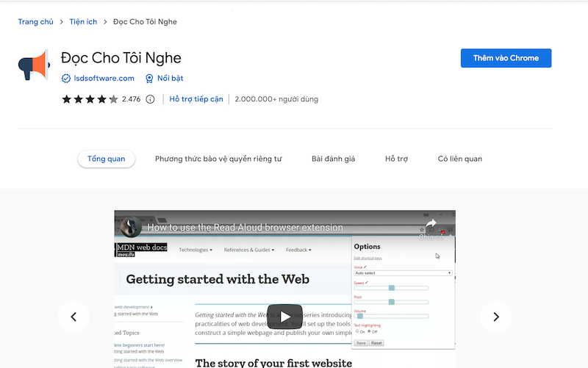
Task: Expand the References & Guides menu
Action: pos(248,250)
